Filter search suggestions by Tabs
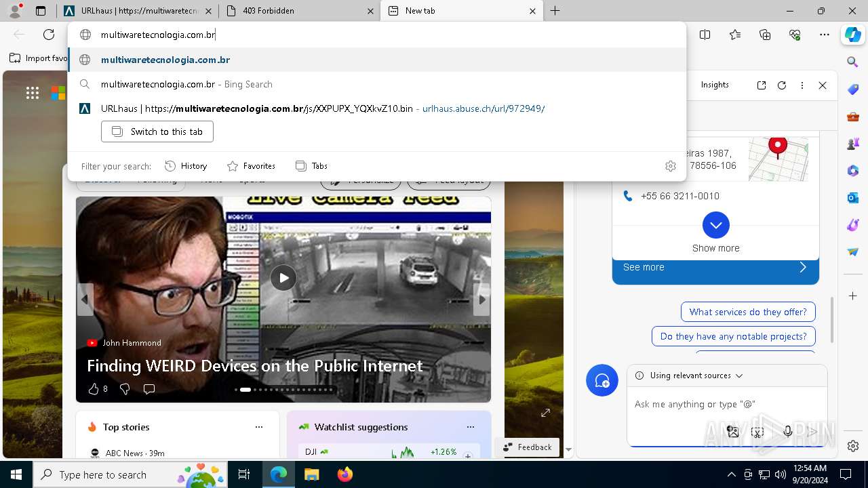 pos(312,166)
